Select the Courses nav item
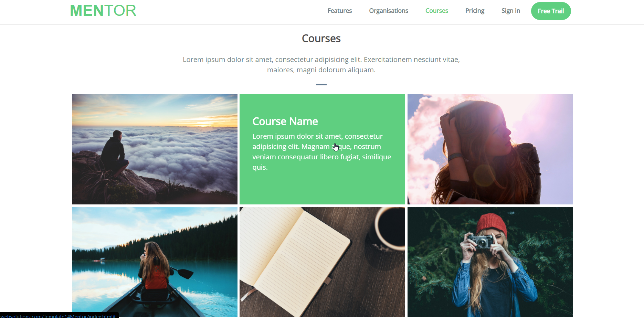644x318 pixels. click(x=436, y=11)
